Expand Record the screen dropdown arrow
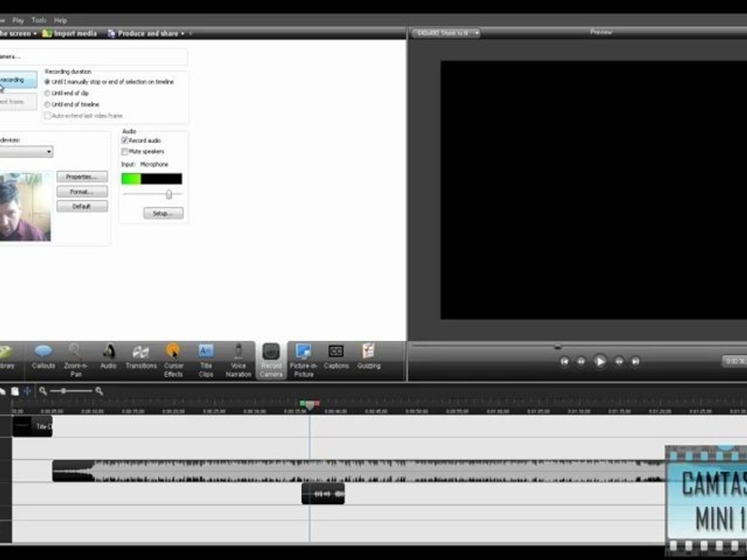 [35, 33]
